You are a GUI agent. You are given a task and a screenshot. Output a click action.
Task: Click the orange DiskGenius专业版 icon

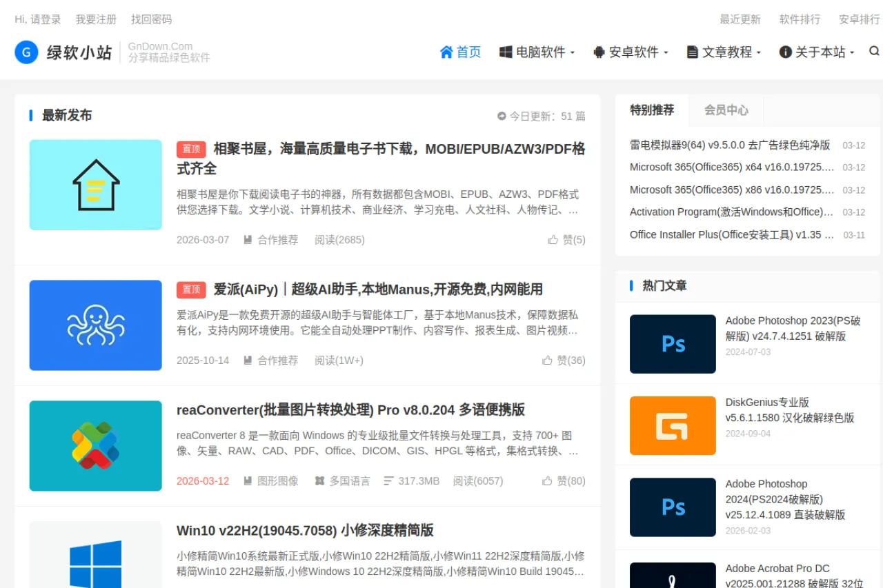pyautogui.click(x=672, y=425)
